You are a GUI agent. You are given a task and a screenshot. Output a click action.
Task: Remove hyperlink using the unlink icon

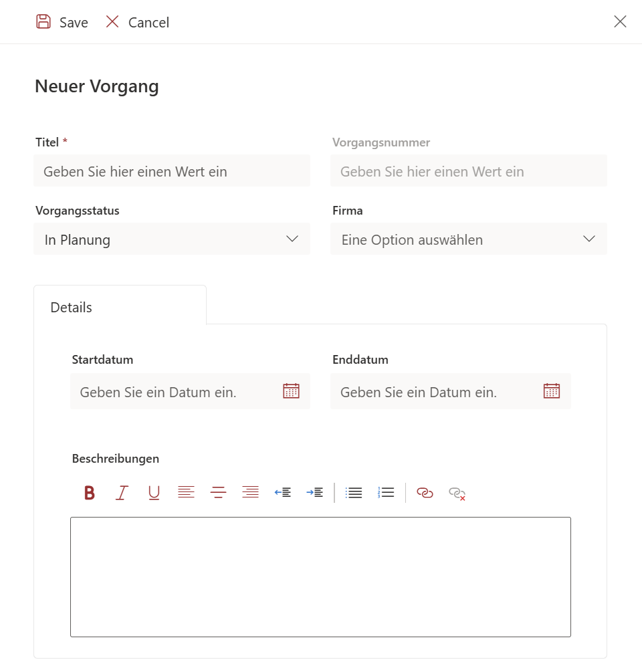click(x=457, y=493)
